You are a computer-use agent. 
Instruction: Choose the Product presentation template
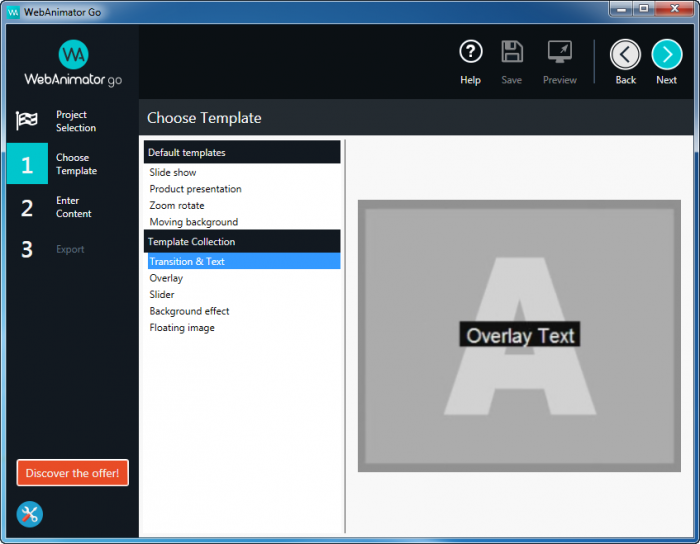coord(195,189)
